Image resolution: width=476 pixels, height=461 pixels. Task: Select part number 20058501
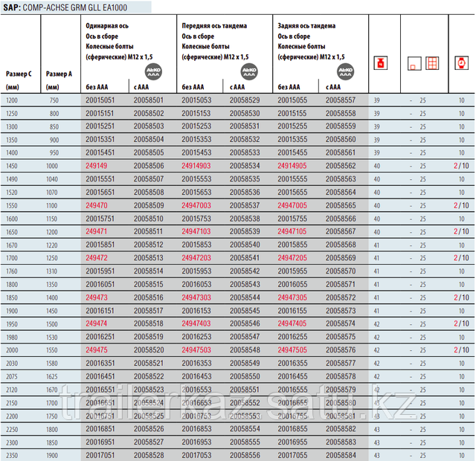[x=149, y=100]
